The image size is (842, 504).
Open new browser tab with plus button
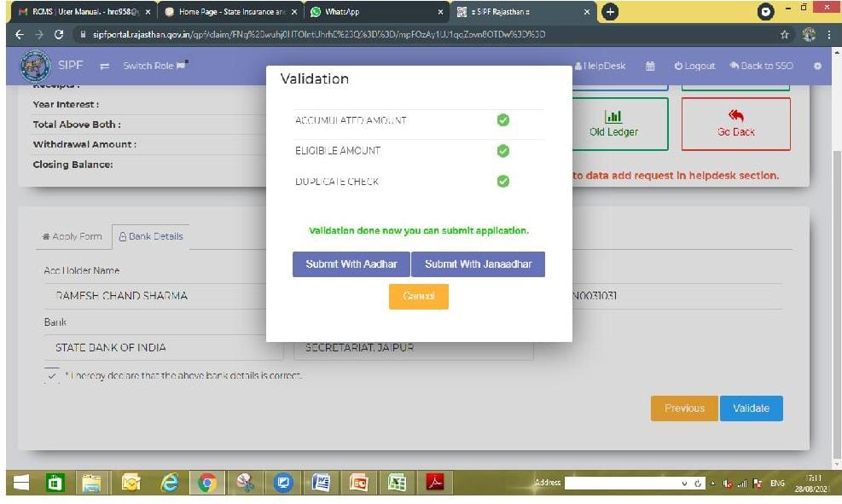click(610, 12)
